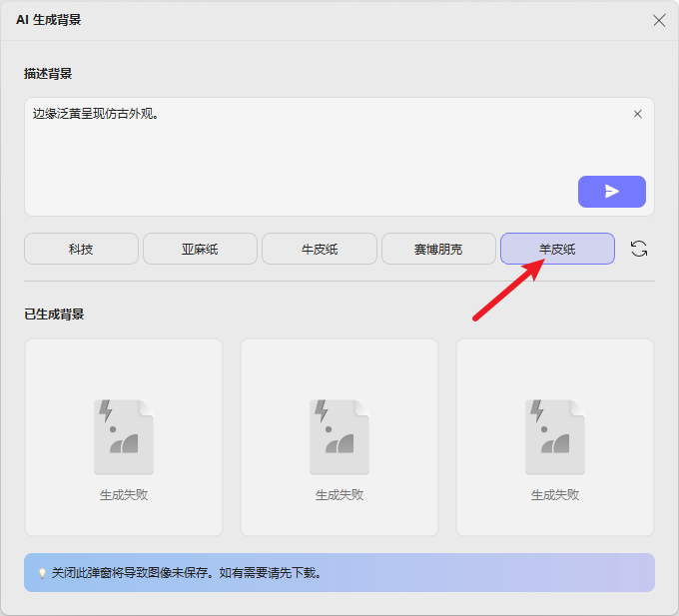Screen dimensions: 679x616
Task: Click the 生成失败 label in first card
Action: (124, 494)
